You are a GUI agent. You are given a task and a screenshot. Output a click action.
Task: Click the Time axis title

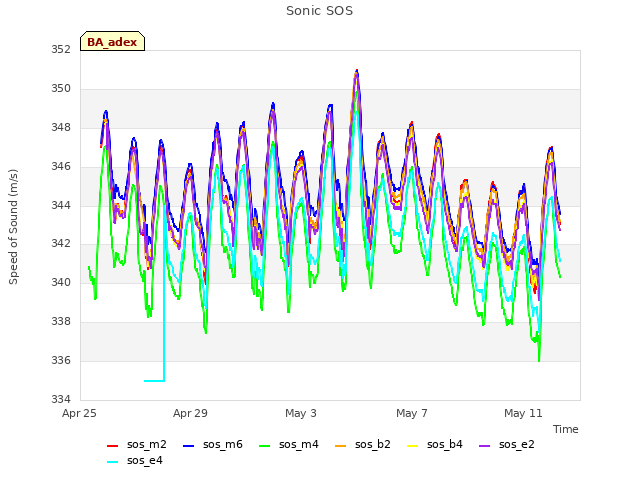tap(566, 429)
